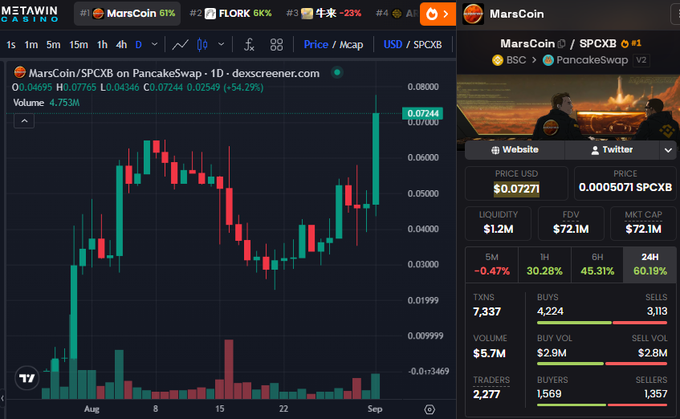
Task: Select the 1m timeframe
Action: coord(31,45)
